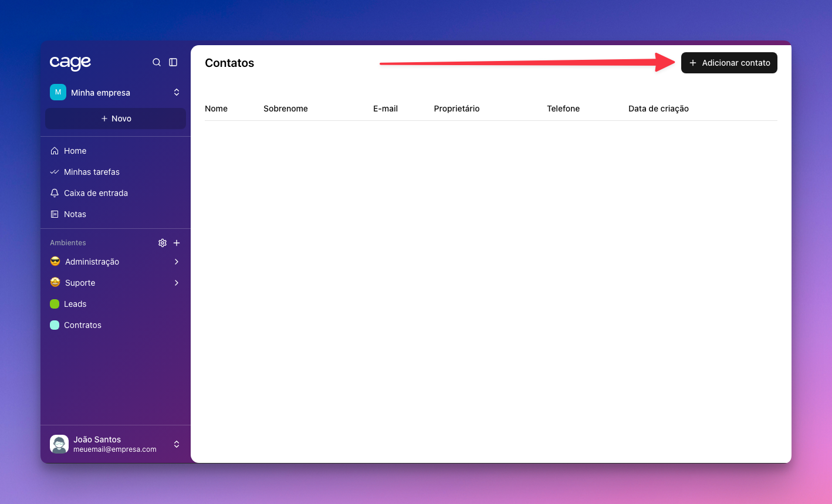Click the Minha empresa avatar icon

click(x=58, y=92)
